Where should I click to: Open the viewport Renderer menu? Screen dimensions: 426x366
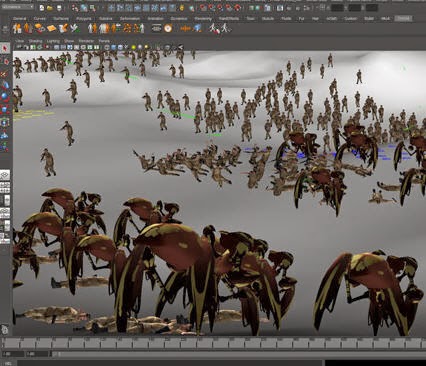(86, 41)
